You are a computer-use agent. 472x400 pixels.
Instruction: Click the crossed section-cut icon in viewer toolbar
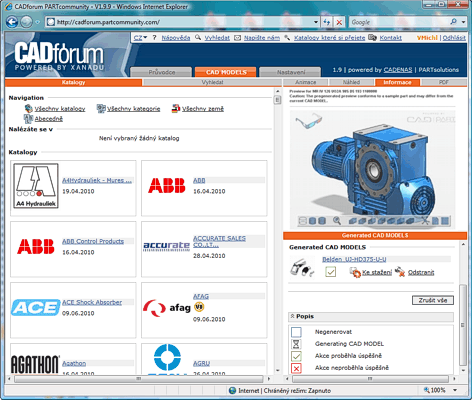click(425, 221)
